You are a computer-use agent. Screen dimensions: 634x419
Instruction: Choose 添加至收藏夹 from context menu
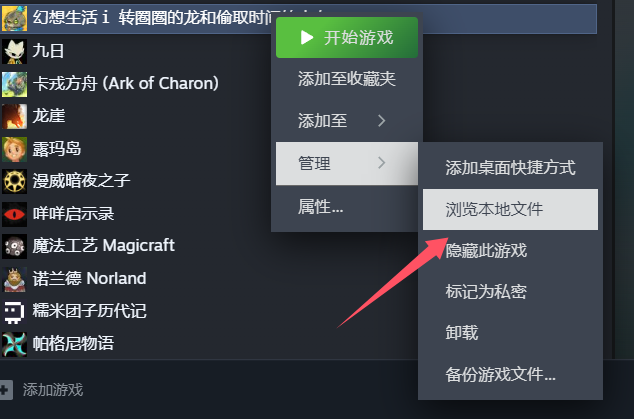tap(347, 78)
